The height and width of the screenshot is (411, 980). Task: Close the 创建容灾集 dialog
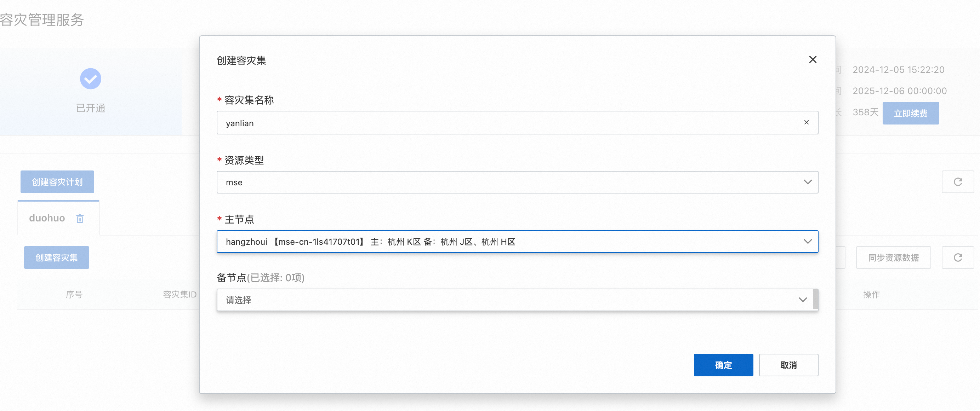[813, 60]
